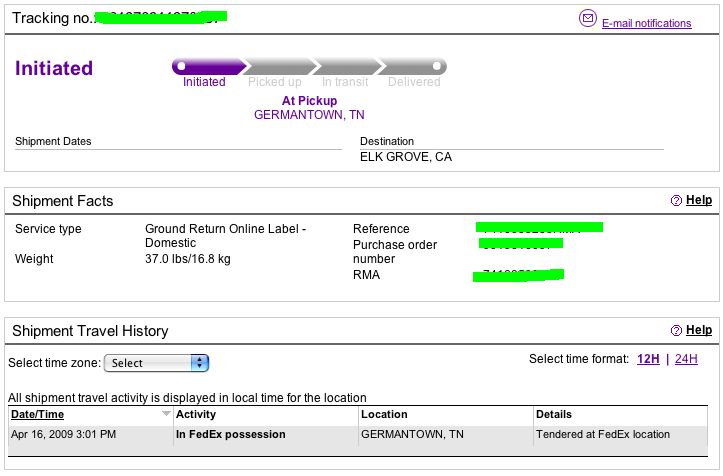Switch time format to 24H
Viewport: 723px width, 476px height.
click(x=686, y=359)
